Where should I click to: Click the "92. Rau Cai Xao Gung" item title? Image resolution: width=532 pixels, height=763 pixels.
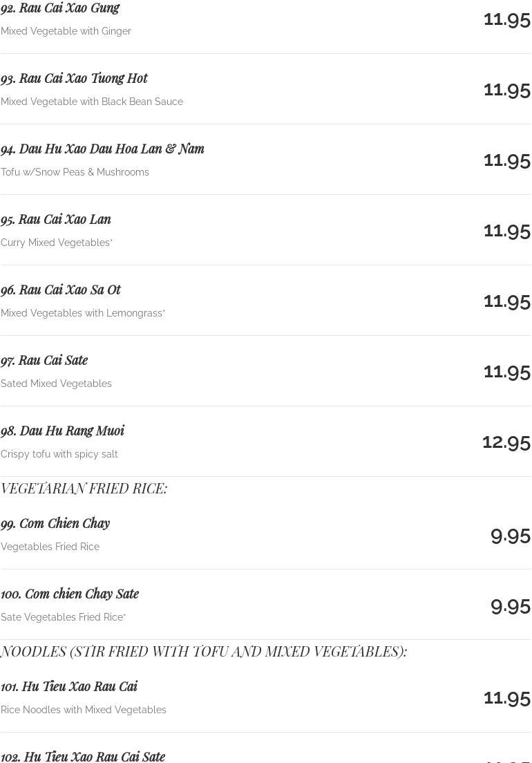tap(60, 8)
